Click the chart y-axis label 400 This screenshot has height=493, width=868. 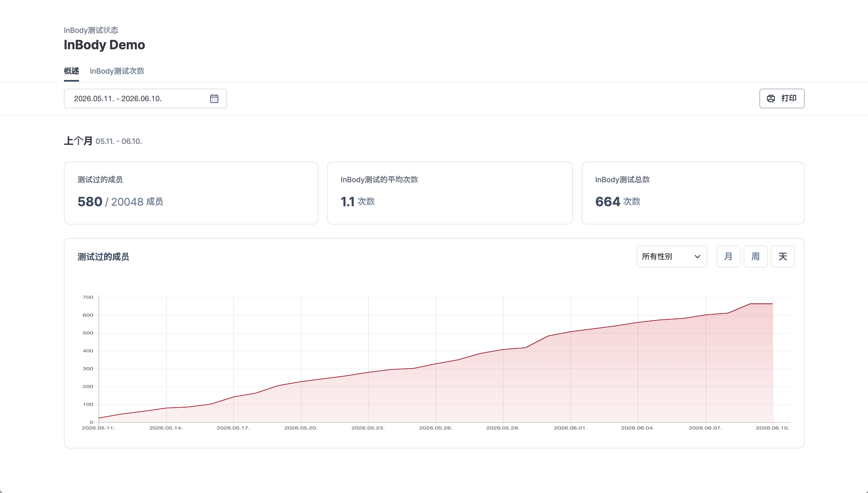(88, 351)
